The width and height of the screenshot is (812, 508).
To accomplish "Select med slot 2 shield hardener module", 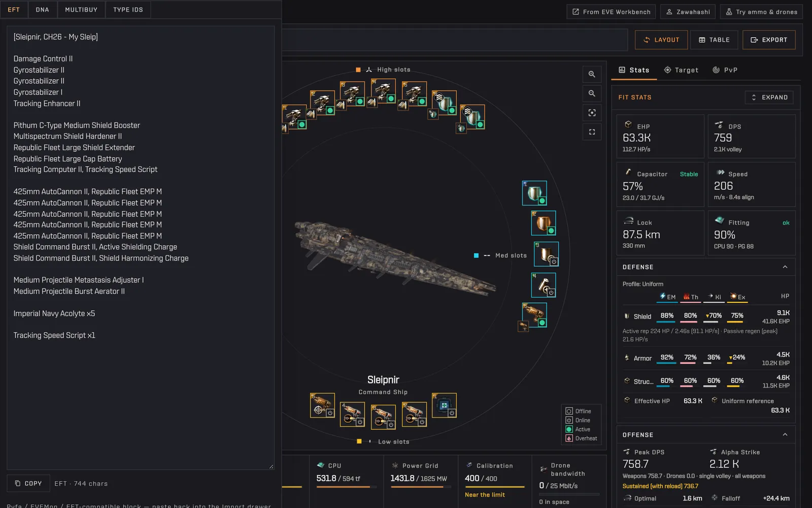I will [544, 223].
